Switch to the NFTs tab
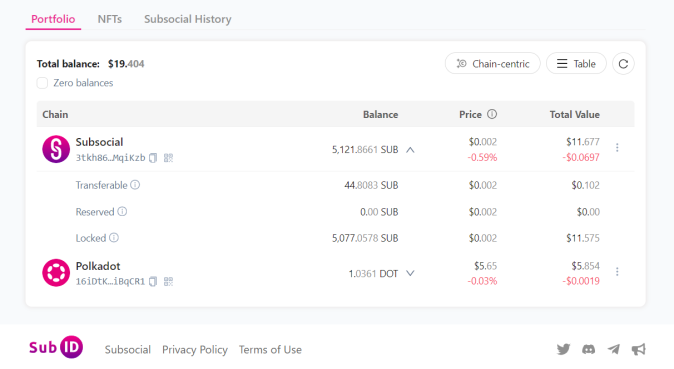This screenshot has width=674, height=369. point(110,19)
